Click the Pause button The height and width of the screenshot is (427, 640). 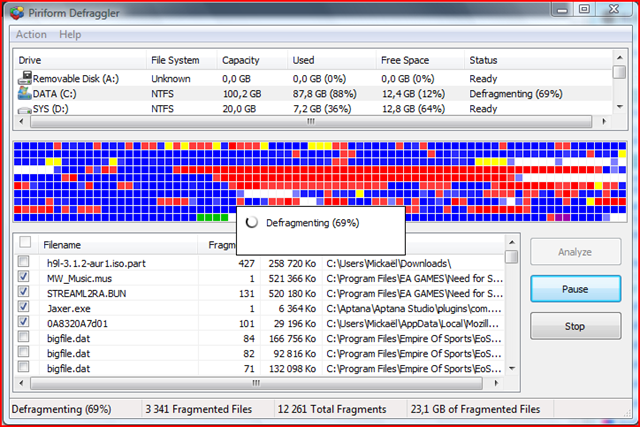576,289
